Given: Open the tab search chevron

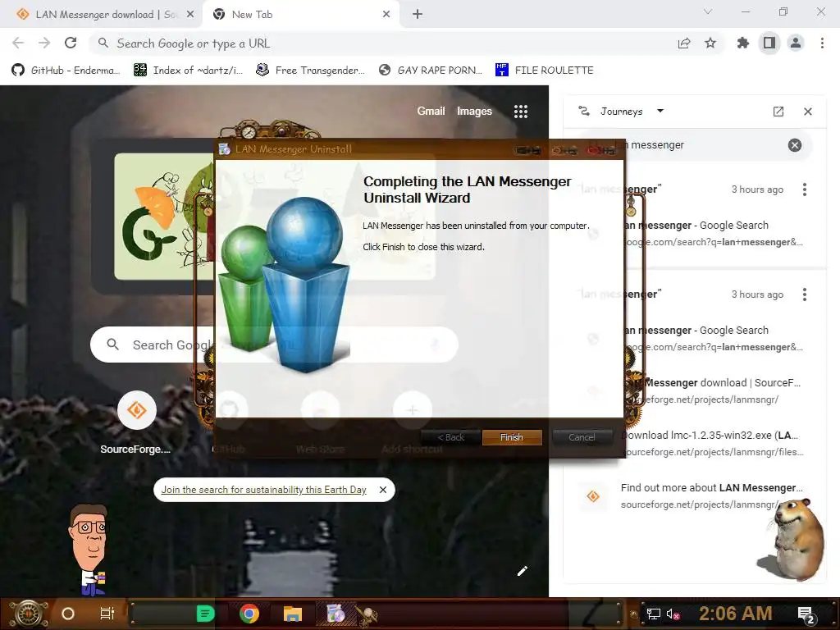Looking at the screenshot, I should pyautogui.click(x=708, y=11).
